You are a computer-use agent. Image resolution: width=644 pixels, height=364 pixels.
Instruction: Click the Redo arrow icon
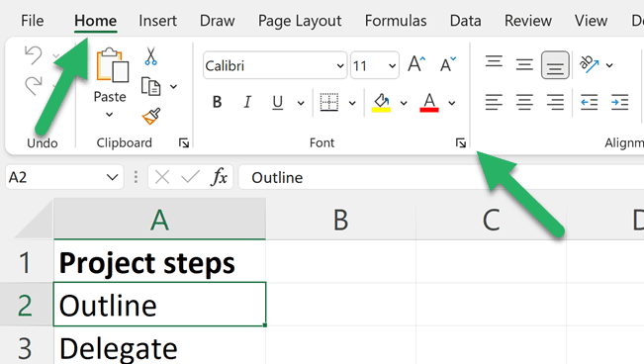point(34,85)
